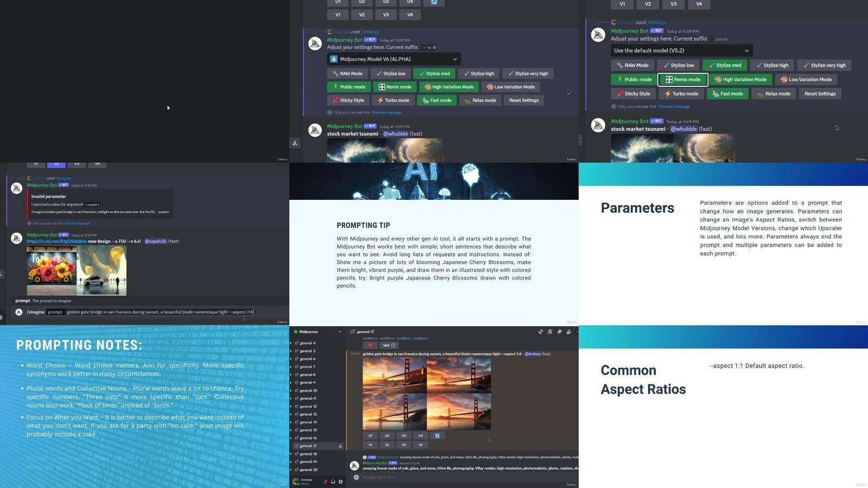Image resolution: width=868 pixels, height=488 pixels.
Task: Open the Midjourney Model V6 [ALPHA] dropdown
Action: coord(394,59)
